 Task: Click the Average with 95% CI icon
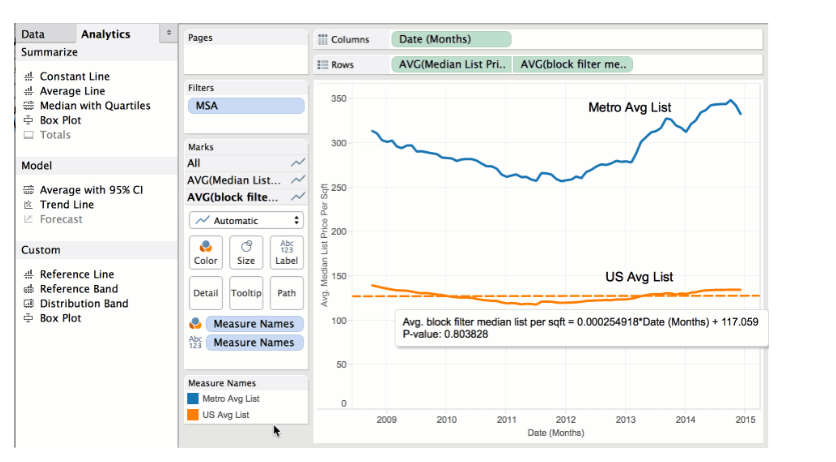point(29,190)
